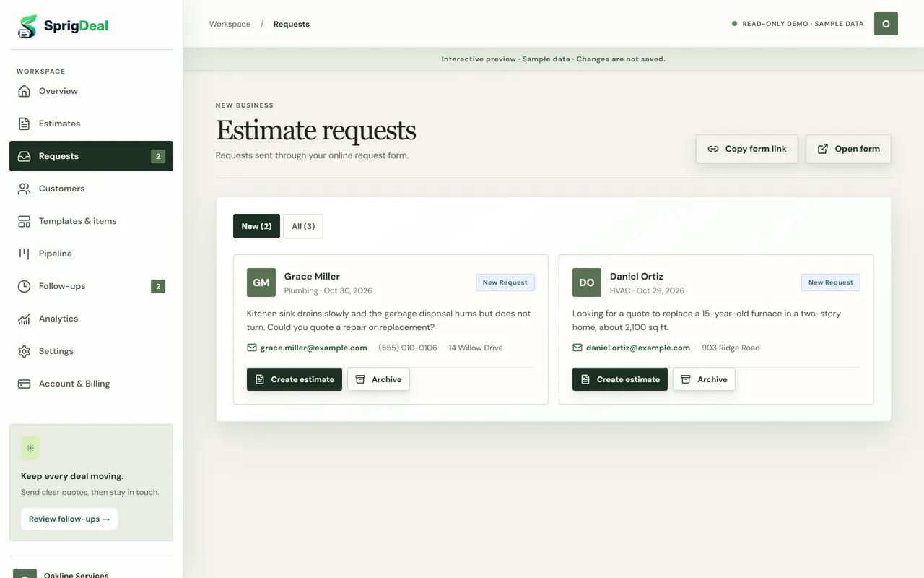Open the Analytics page
Screen dimensions: 924x578
pyautogui.click(x=91, y=319)
